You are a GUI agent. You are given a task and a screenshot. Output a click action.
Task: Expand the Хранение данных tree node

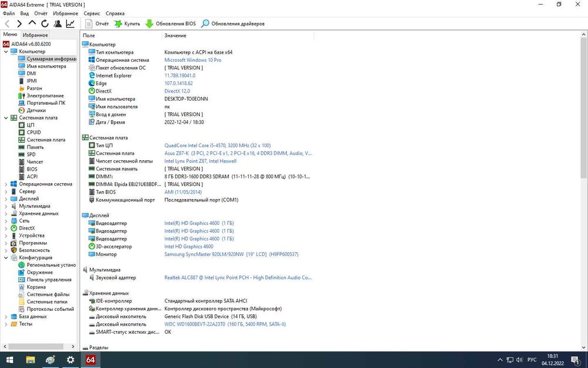(6, 214)
